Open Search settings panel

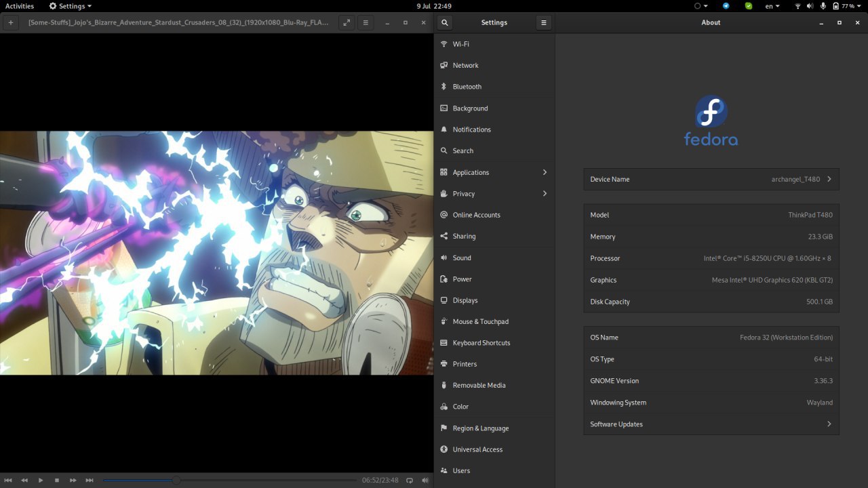[x=494, y=150]
